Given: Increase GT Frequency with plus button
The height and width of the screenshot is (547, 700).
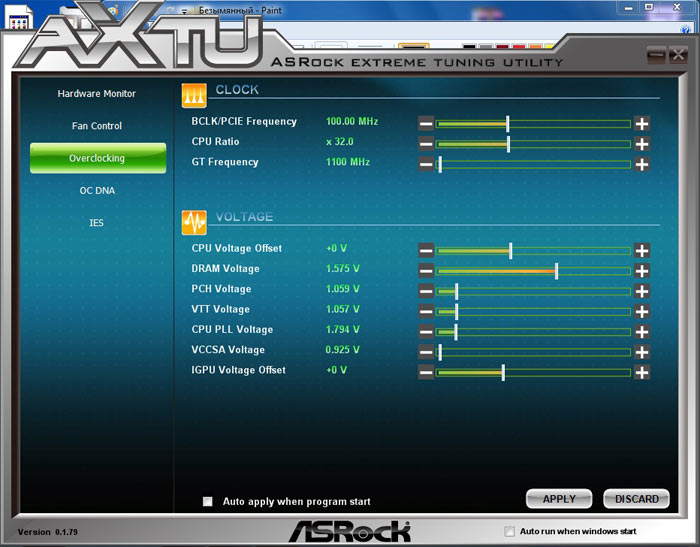Looking at the screenshot, I should (642, 164).
